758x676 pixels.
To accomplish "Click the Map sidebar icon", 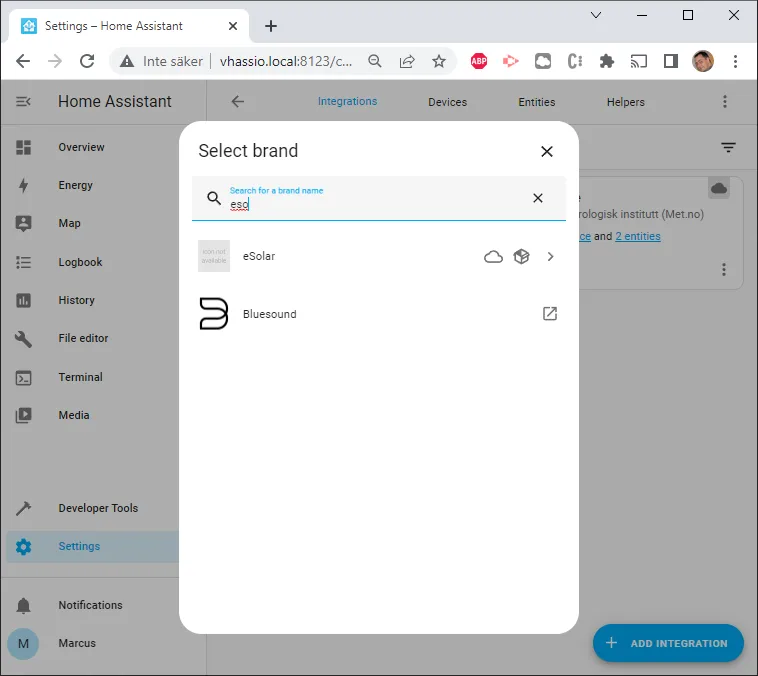I will pos(23,223).
